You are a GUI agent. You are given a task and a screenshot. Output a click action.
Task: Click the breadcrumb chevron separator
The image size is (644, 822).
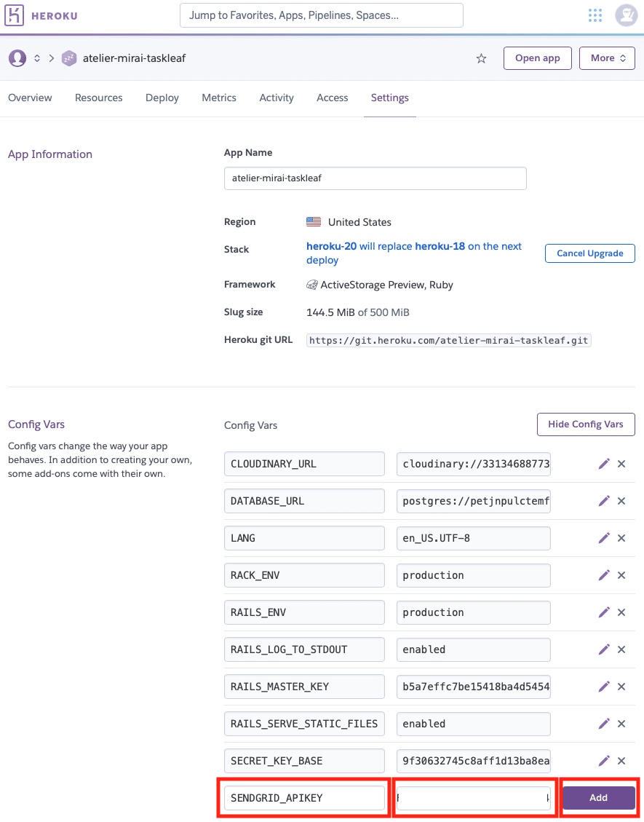point(52,58)
